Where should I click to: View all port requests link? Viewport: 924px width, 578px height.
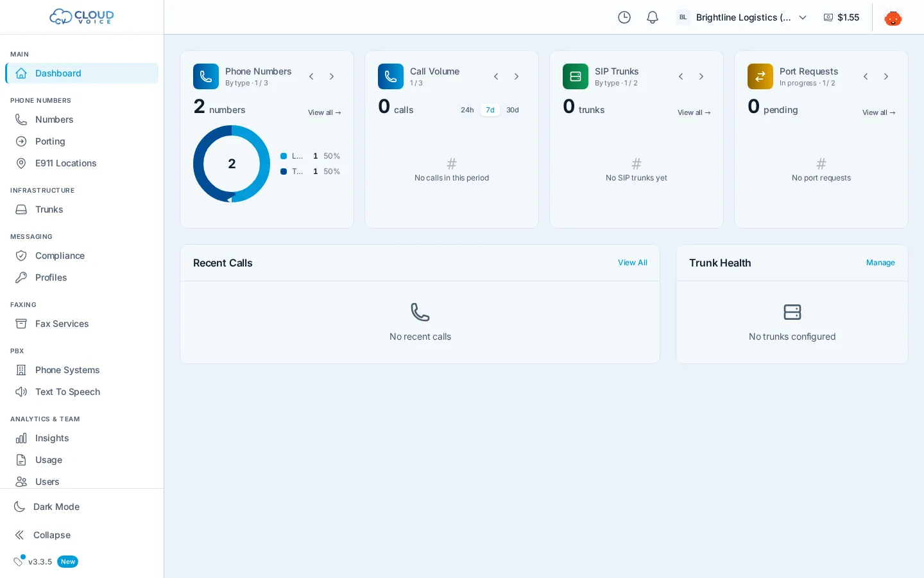[878, 112]
